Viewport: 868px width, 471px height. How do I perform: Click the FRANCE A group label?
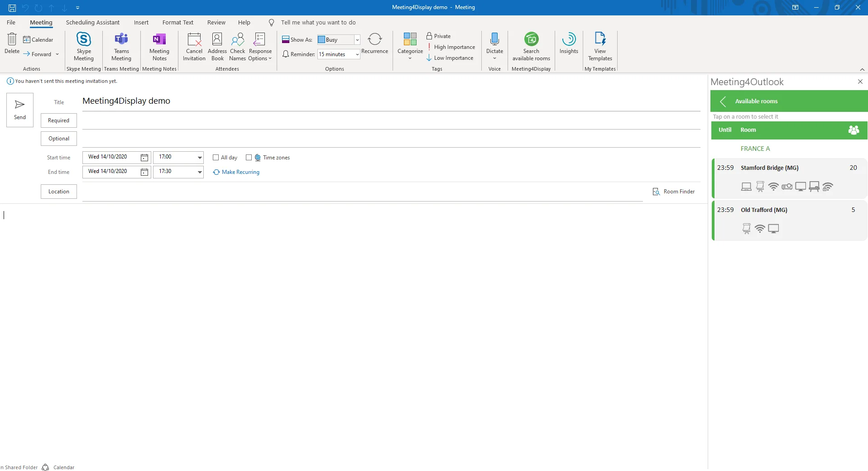[x=755, y=149]
